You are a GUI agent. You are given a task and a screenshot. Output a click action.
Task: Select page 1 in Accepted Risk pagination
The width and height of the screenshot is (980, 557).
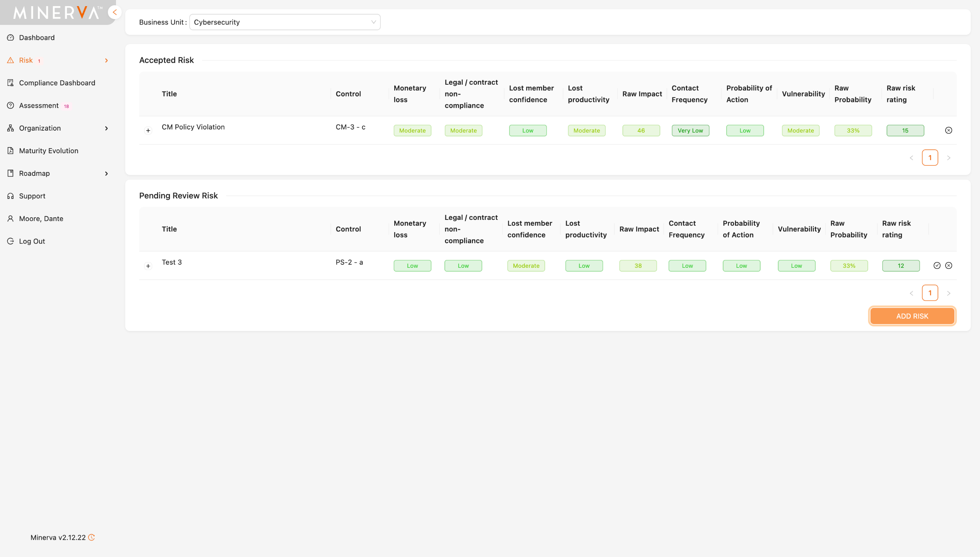(930, 157)
